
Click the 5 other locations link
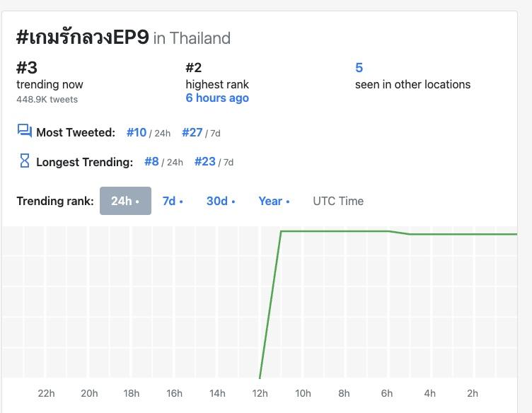(359, 68)
